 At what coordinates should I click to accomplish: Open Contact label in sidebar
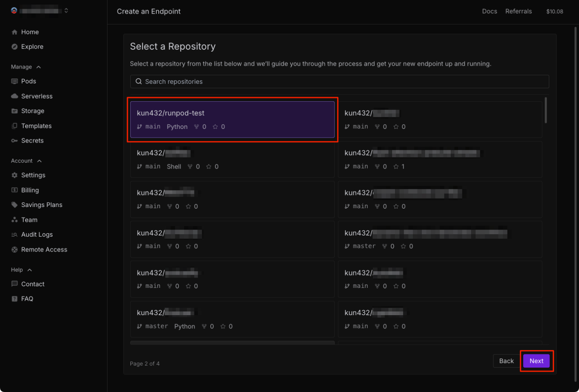click(x=33, y=284)
